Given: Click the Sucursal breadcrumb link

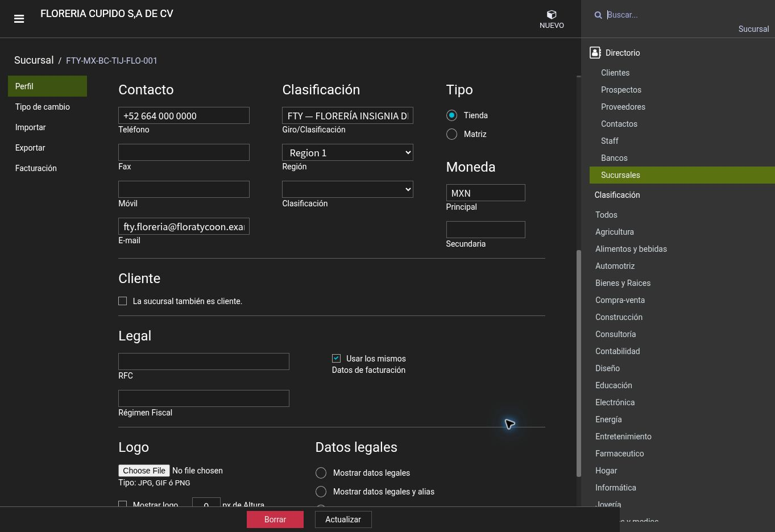Looking at the screenshot, I should (x=34, y=60).
